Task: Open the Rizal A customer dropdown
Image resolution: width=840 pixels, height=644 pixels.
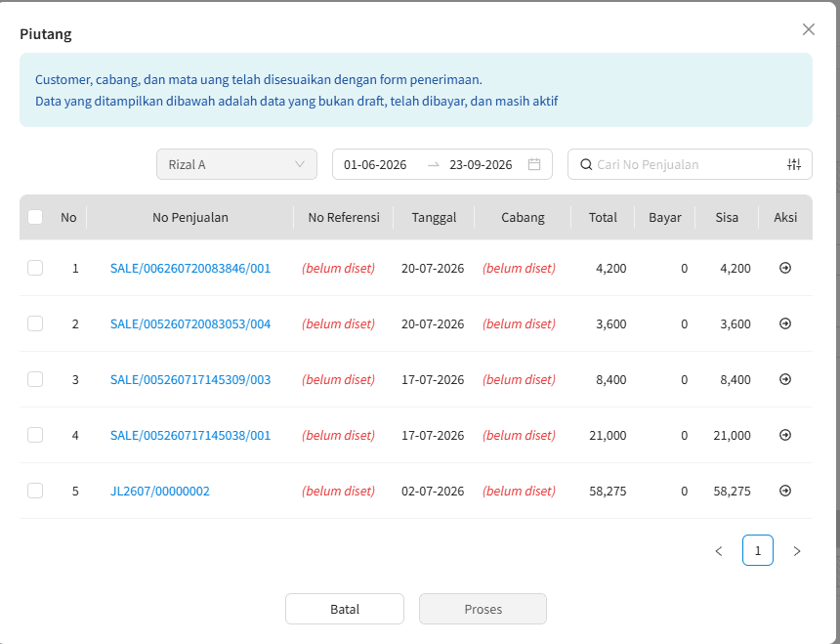Action: tap(236, 164)
